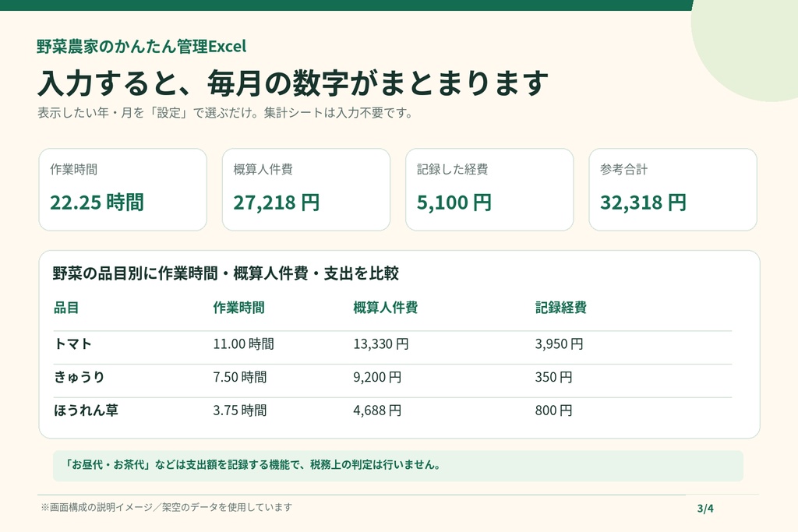Click the footnote ※画面構成の説明イメージ

click(167, 507)
